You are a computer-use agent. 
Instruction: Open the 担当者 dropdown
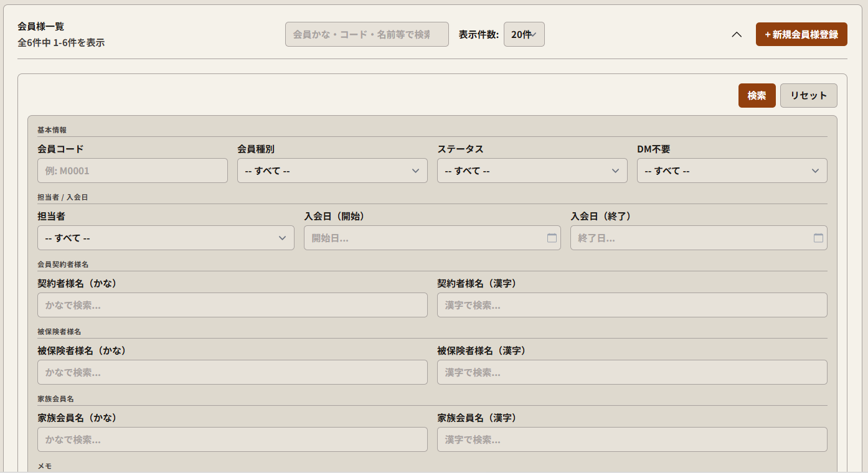(x=166, y=238)
